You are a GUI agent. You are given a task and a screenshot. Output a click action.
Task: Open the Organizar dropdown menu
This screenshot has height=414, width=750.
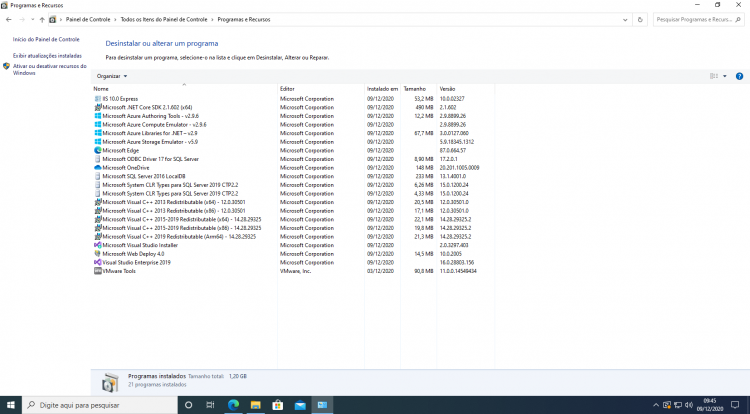coord(112,76)
